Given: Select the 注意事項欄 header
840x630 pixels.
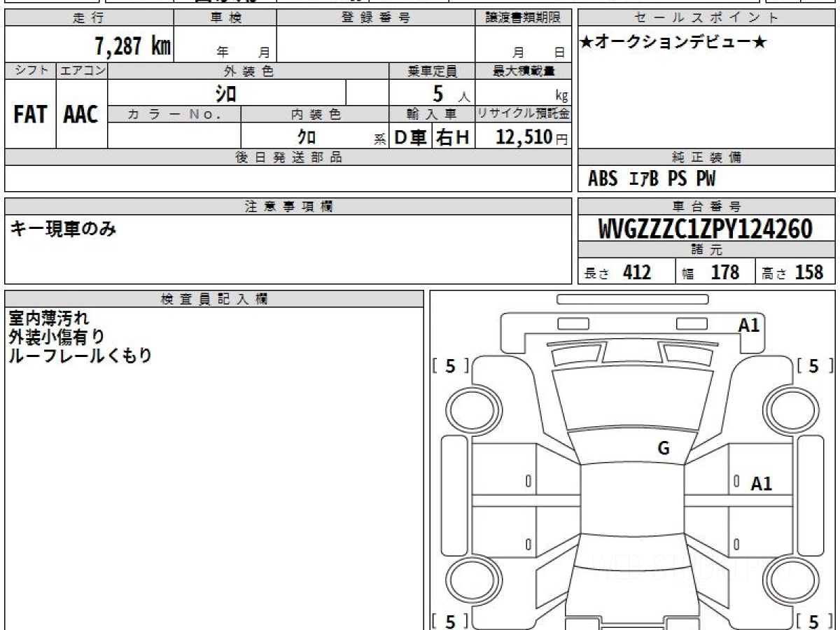Looking at the screenshot, I should point(288,206).
